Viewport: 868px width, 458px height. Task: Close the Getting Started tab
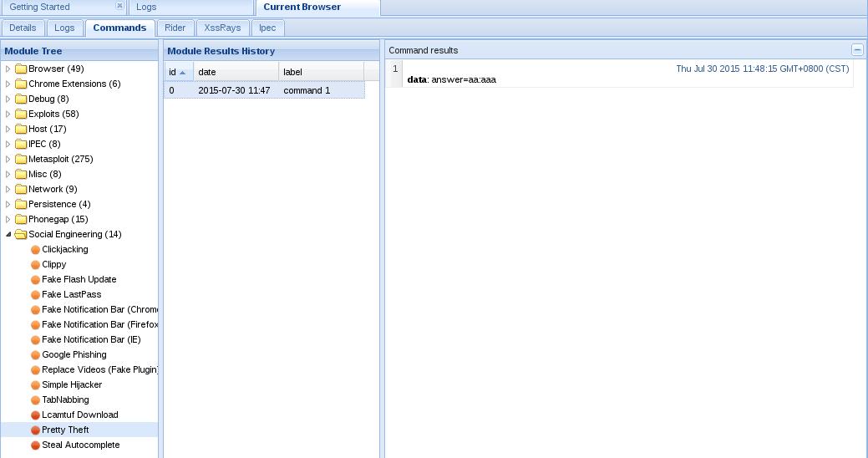coord(119,7)
